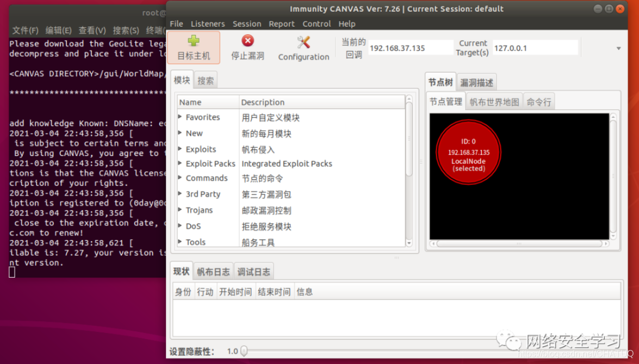
Task: Switch to the 搜索 tab
Action: [x=206, y=80]
